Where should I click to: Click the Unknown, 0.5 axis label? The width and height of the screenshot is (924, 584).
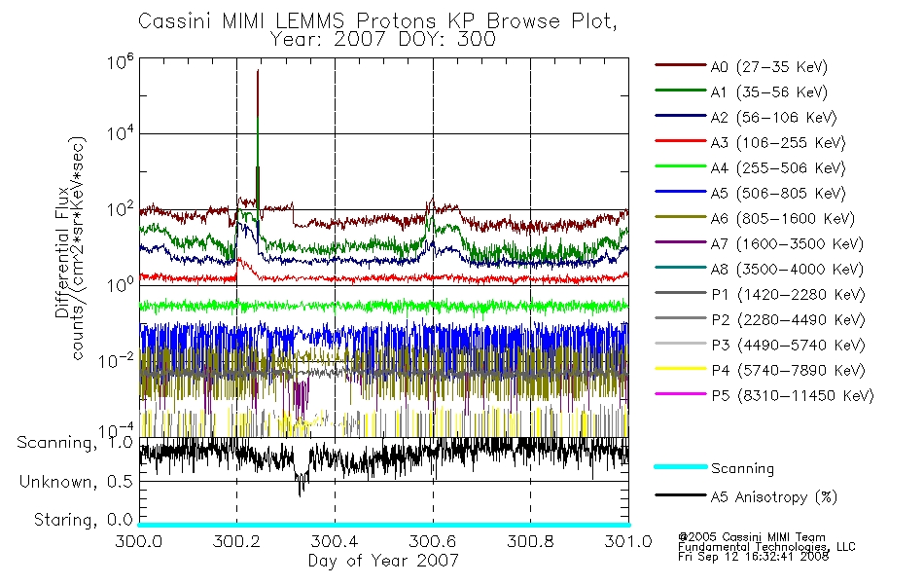pyautogui.click(x=76, y=483)
